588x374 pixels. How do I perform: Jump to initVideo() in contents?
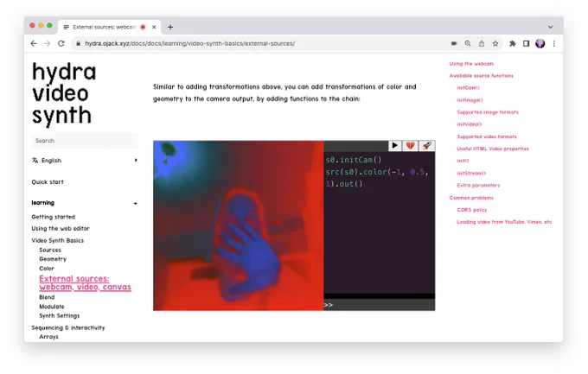470,124
